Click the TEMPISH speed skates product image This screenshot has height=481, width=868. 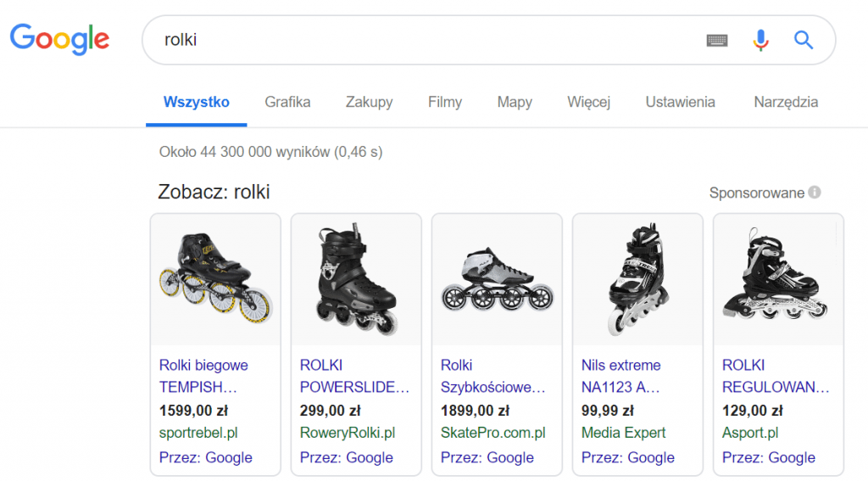[215, 280]
